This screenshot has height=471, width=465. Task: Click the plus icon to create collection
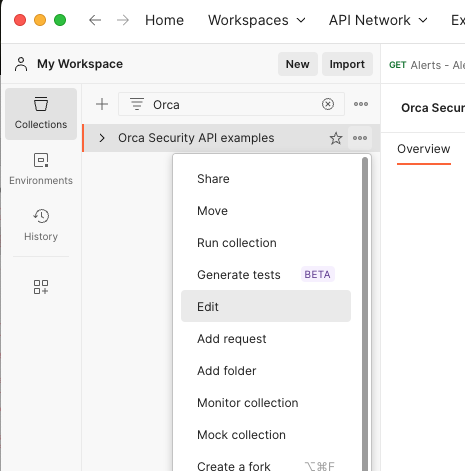tap(102, 104)
